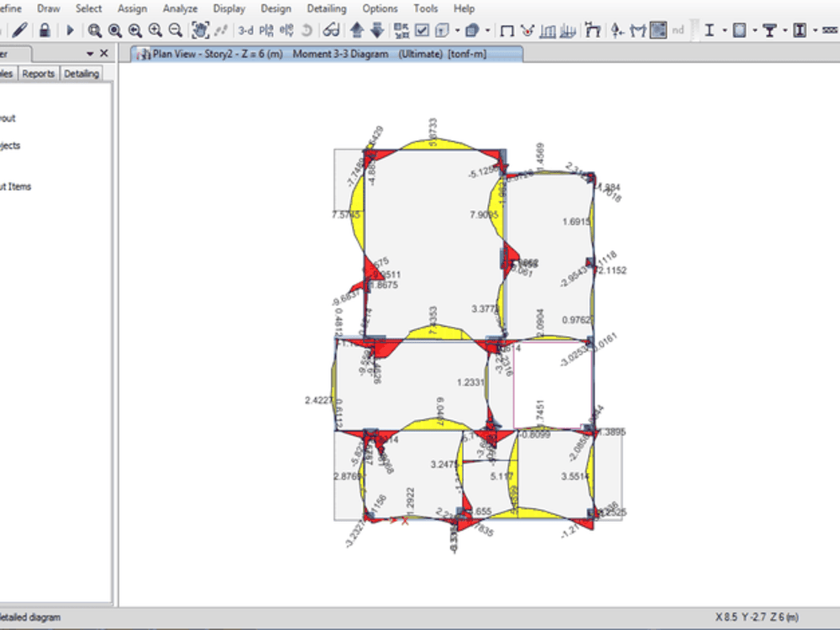This screenshot has height=630, width=840.
Task: Open the Draw menu
Action: [48, 8]
